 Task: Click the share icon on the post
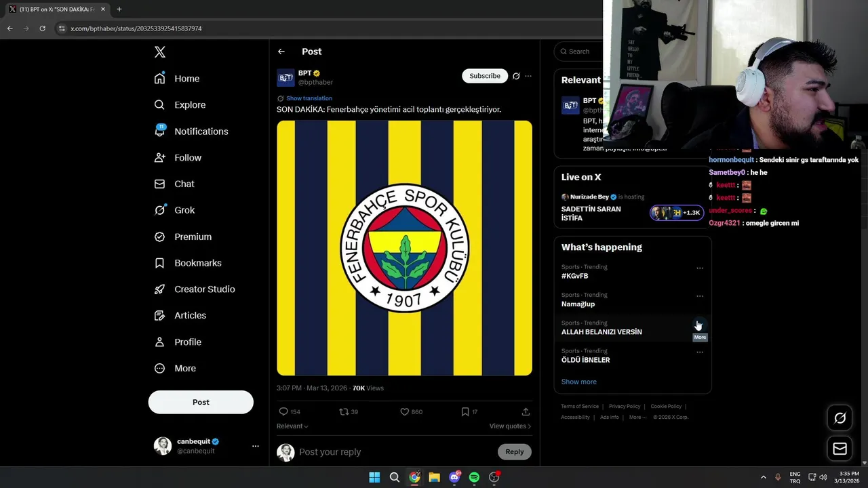tap(526, 411)
